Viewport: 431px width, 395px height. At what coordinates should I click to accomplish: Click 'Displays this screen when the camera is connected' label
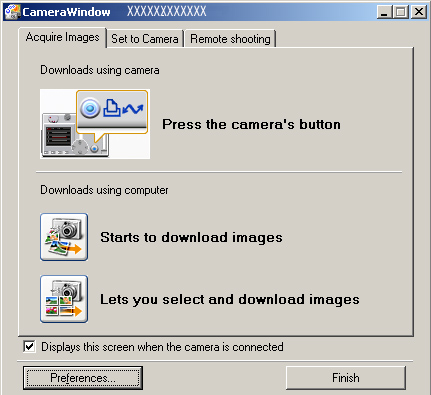click(x=162, y=347)
